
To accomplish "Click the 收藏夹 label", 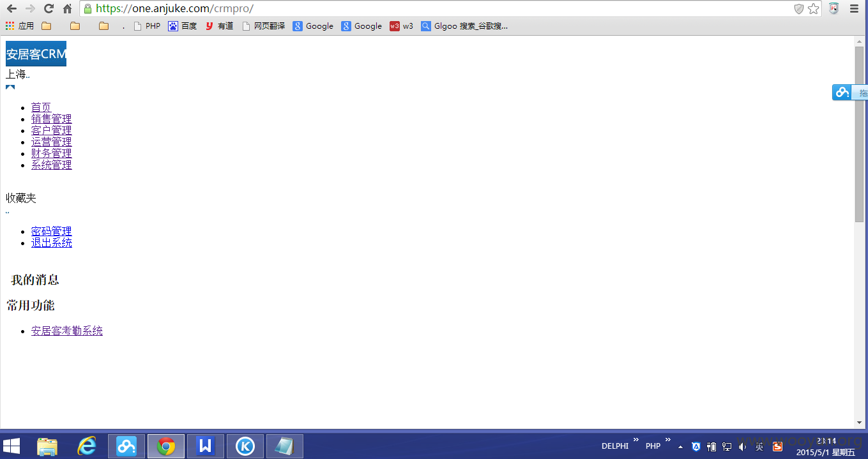I will coord(21,199).
